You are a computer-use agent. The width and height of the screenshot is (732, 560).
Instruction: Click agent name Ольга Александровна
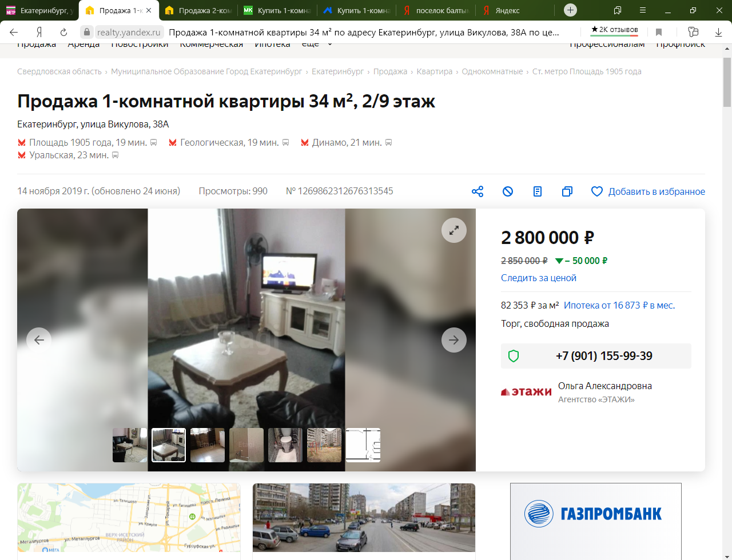[605, 386]
